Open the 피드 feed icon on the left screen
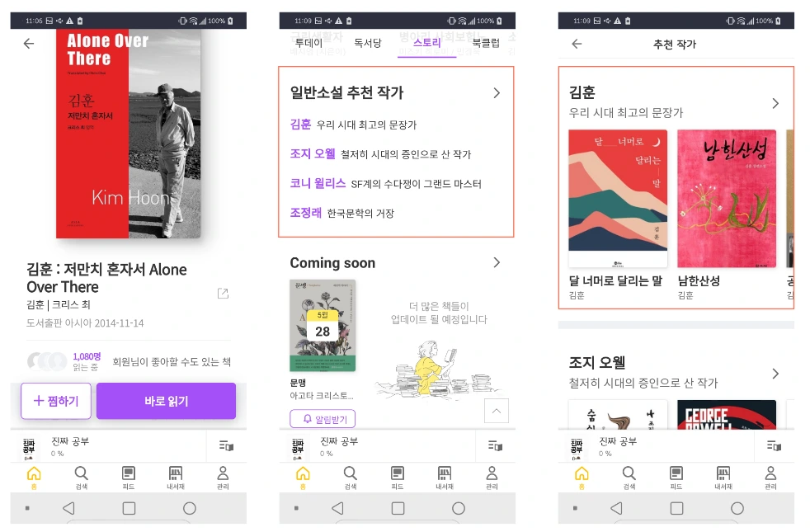Image resolution: width=810 pixels, height=532 pixels. point(129,478)
